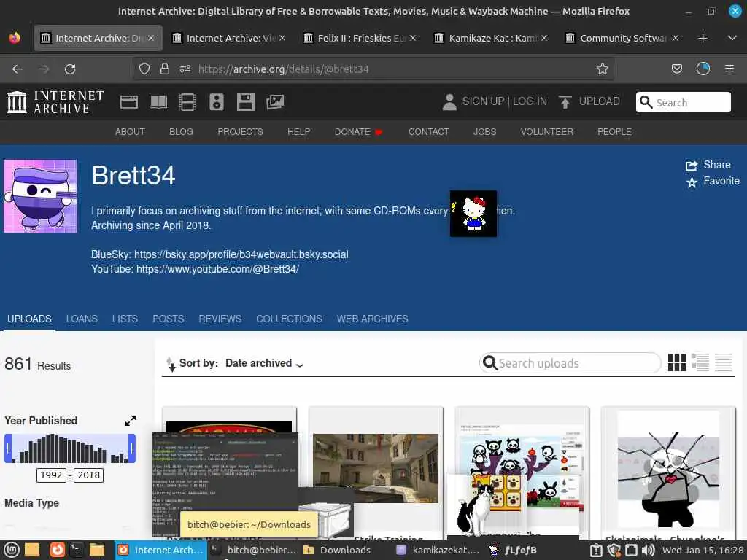747x560 pixels.
Task: Open Downloads window in taskbar
Action: [338, 550]
